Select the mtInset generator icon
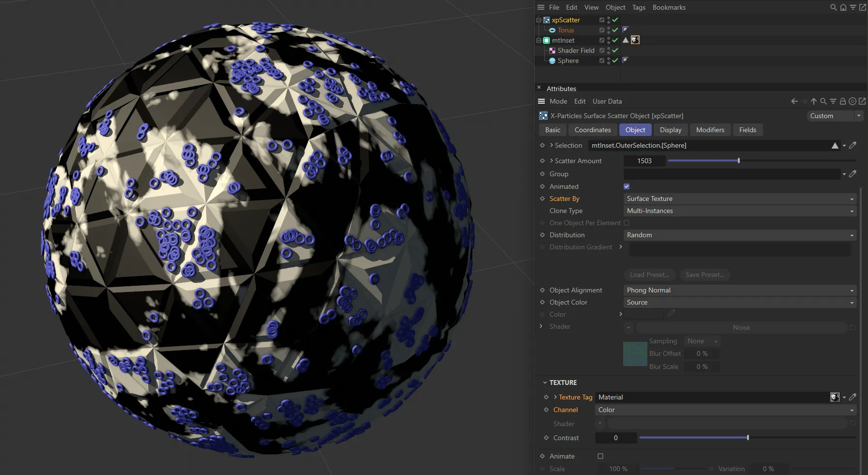This screenshot has height=475, width=868. pyautogui.click(x=547, y=40)
